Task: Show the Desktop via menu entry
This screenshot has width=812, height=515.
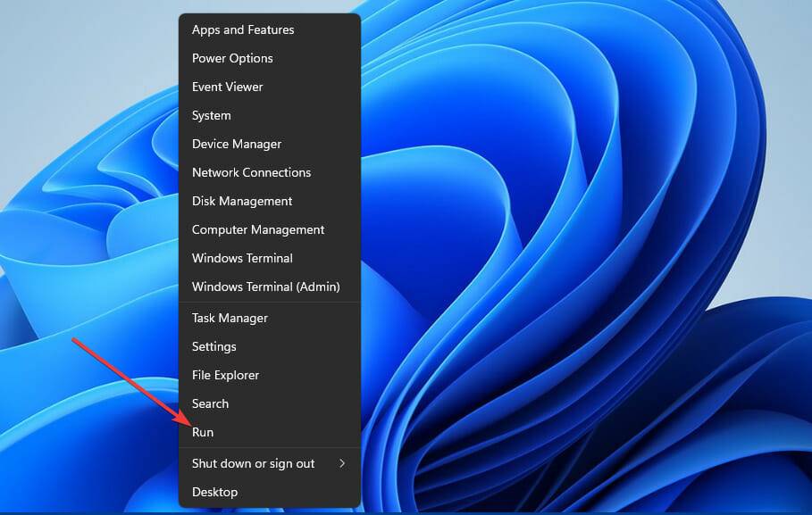Action: click(x=269, y=492)
